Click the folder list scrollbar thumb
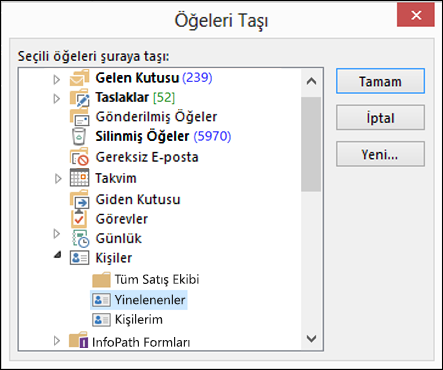 [x=311, y=144]
